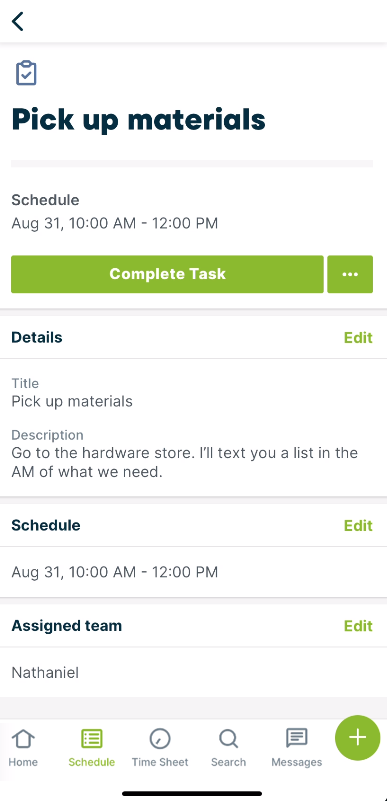
Task: Tap the task description text
Action: (x=185, y=462)
